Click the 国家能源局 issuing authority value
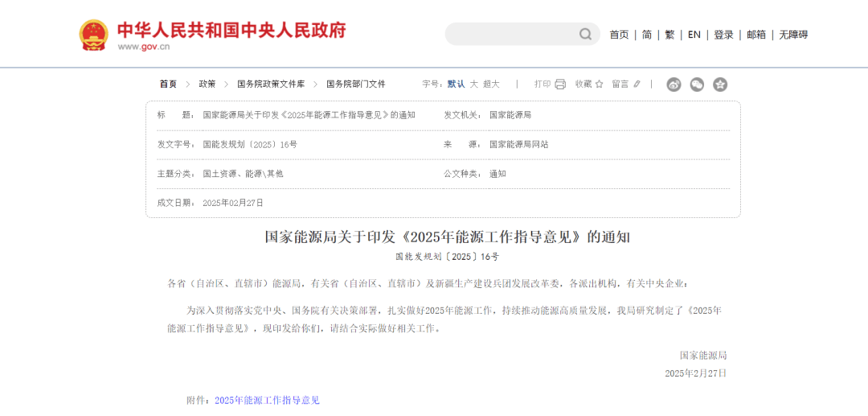Screen dimensions: 868x416 tap(510, 115)
